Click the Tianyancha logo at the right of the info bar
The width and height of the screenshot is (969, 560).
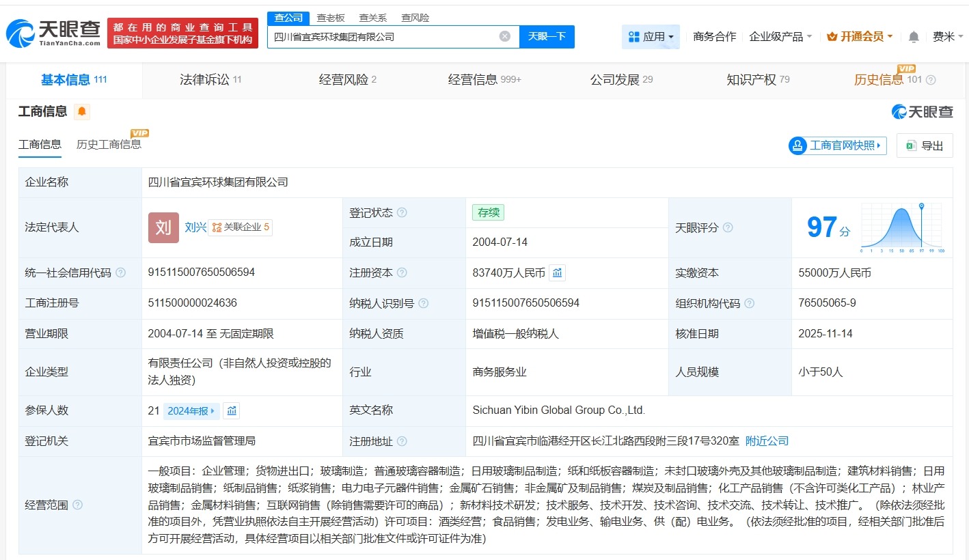pos(921,111)
